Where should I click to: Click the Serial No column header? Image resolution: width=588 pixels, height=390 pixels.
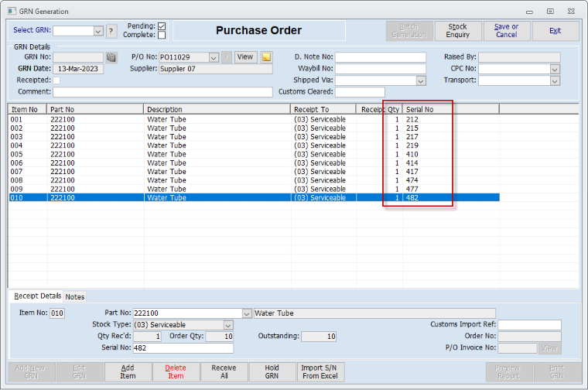[451, 110]
